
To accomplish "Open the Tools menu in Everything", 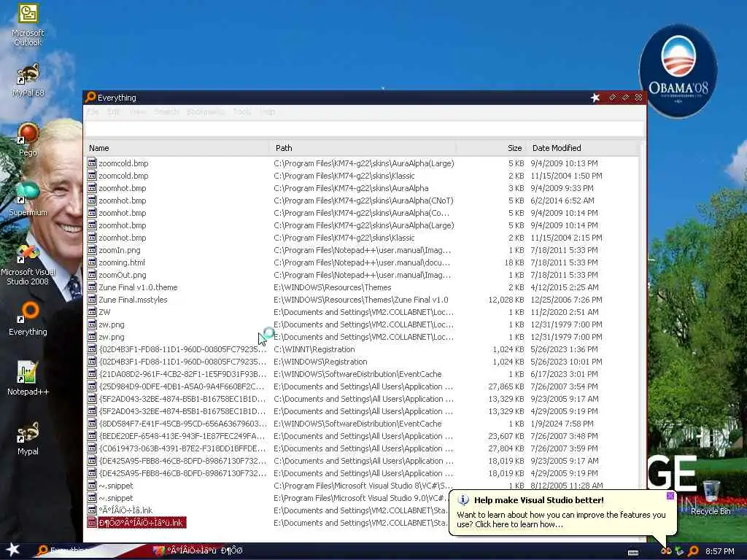I will pos(242,112).
